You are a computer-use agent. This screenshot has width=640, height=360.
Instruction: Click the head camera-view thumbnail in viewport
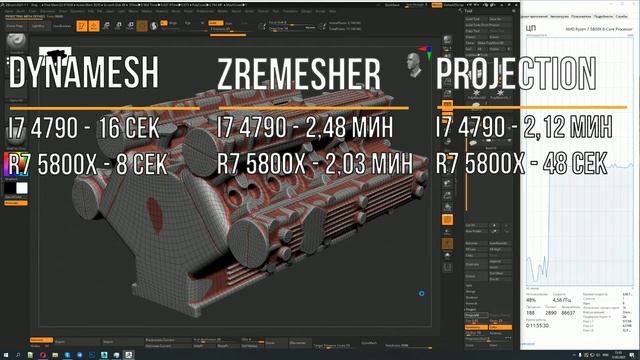click(414, 65)
